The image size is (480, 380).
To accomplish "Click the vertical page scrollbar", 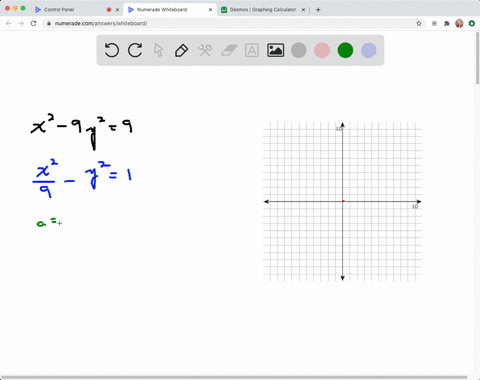I will (x=477, y=58).
